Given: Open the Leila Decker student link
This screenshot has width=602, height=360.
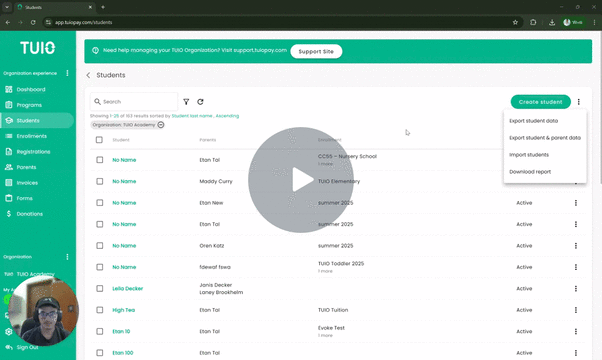Looking at the screenshot, I should [x=127, y=289].
